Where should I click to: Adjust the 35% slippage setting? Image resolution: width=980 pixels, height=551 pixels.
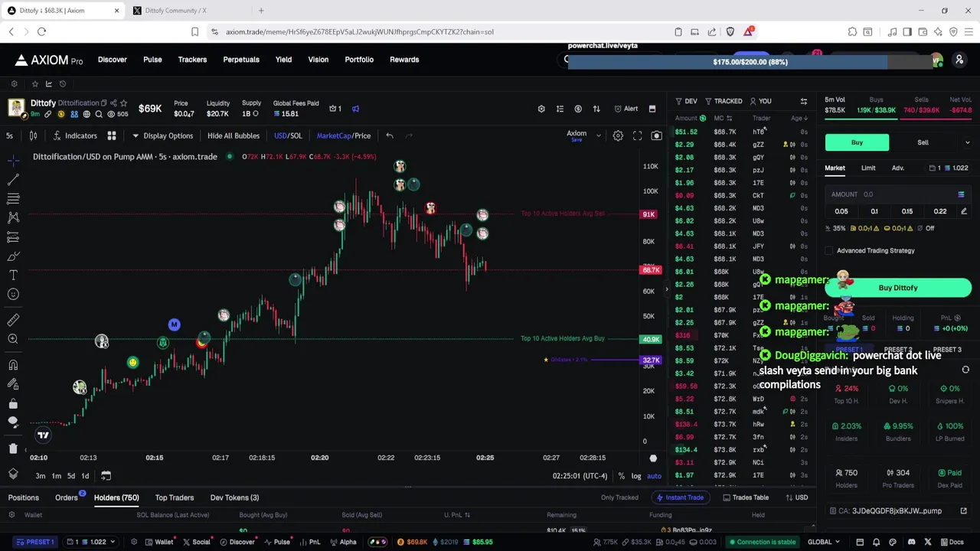click(835, 228)
